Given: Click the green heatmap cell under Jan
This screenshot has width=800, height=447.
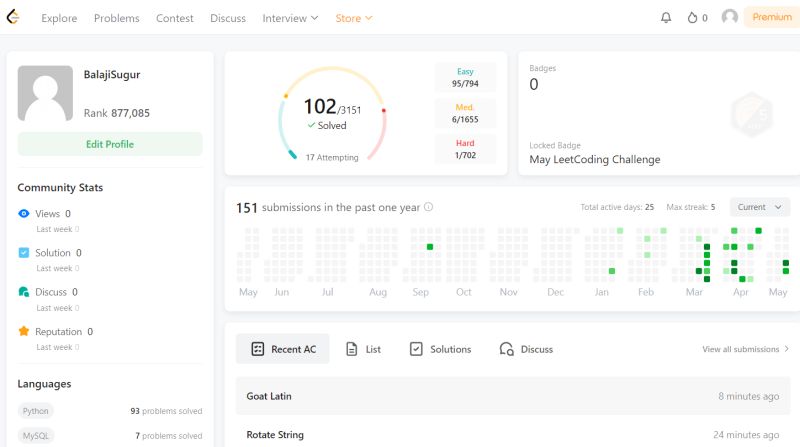Looking at the screenshot, I should click(x=612, y=271).
